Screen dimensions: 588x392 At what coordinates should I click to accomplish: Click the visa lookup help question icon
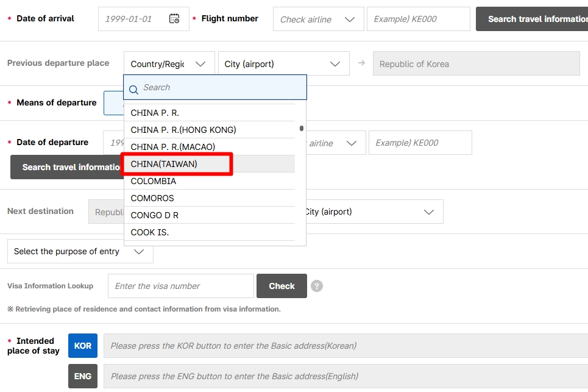click(x=316, y=286)
